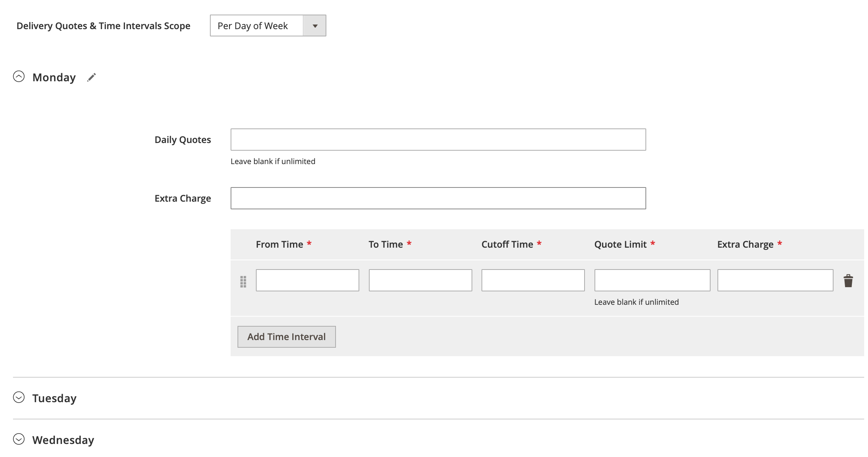Click 'Leave blank if unlimited' under Quote Limit
868x457 pixels.
[636, 302]
